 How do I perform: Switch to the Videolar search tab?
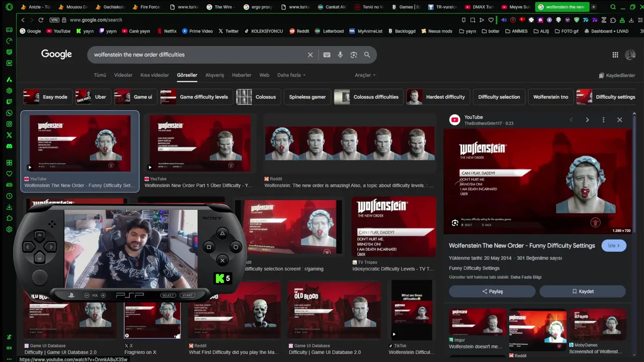pyautogui.click(x=123, y=75)
